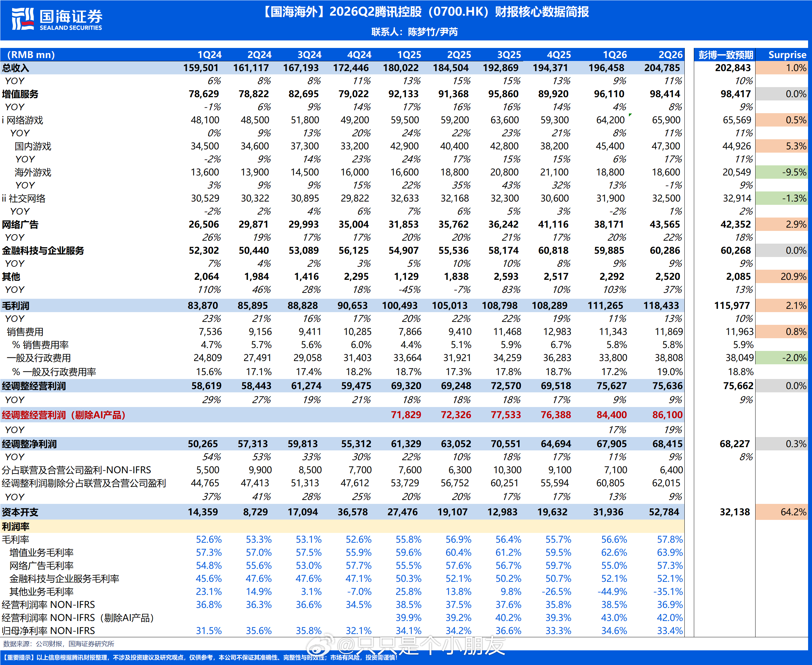Viewport: 812px width, 665px height.
Task: Click the red 86,100 value
Action: (x=667, y=415)
